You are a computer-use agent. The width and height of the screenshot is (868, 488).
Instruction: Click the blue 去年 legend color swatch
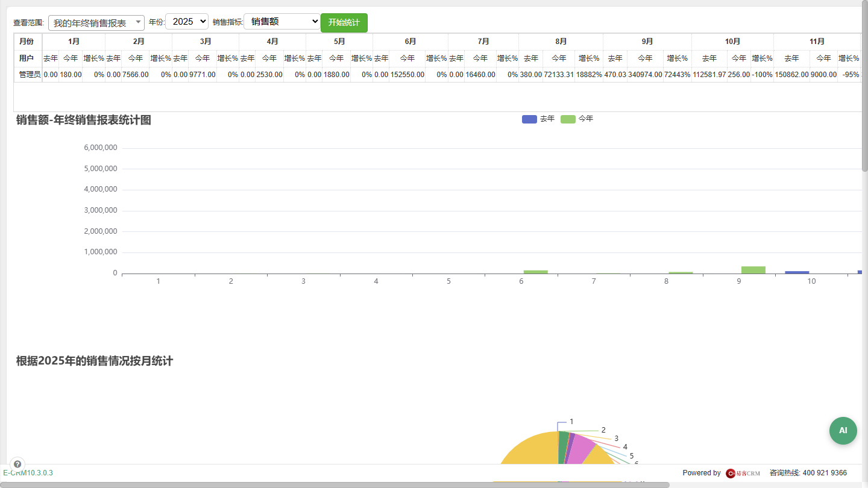point(529,119)
